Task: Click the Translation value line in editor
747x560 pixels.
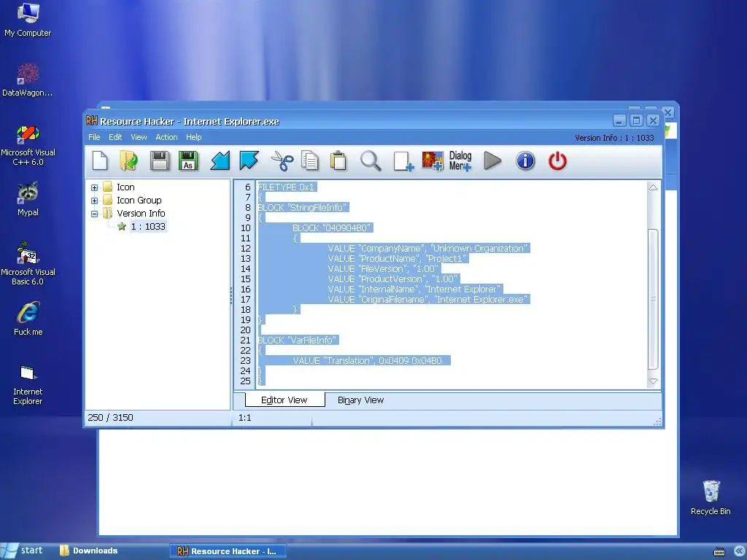Action: point(368,360)
